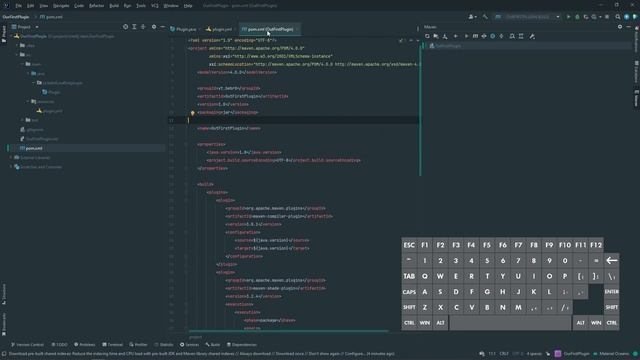
Task: Collapse all in Project panel
Action: coord(143,27)
